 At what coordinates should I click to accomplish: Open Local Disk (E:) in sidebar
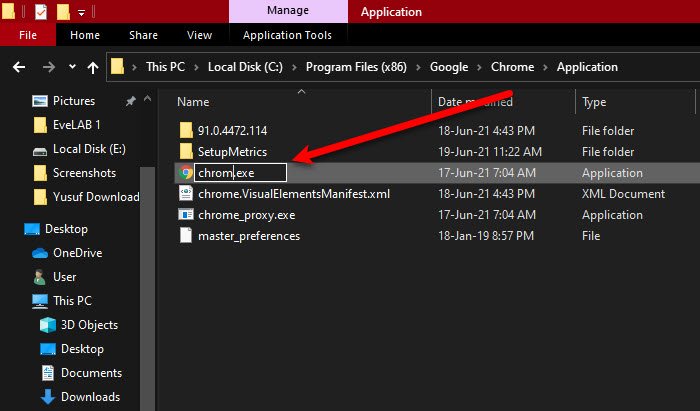coord(89,149)
